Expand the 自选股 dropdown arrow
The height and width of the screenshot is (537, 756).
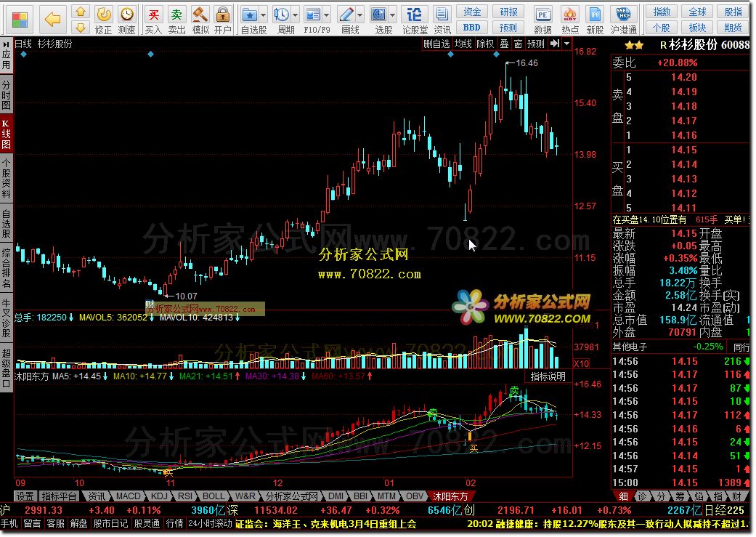tap(263, 15)
